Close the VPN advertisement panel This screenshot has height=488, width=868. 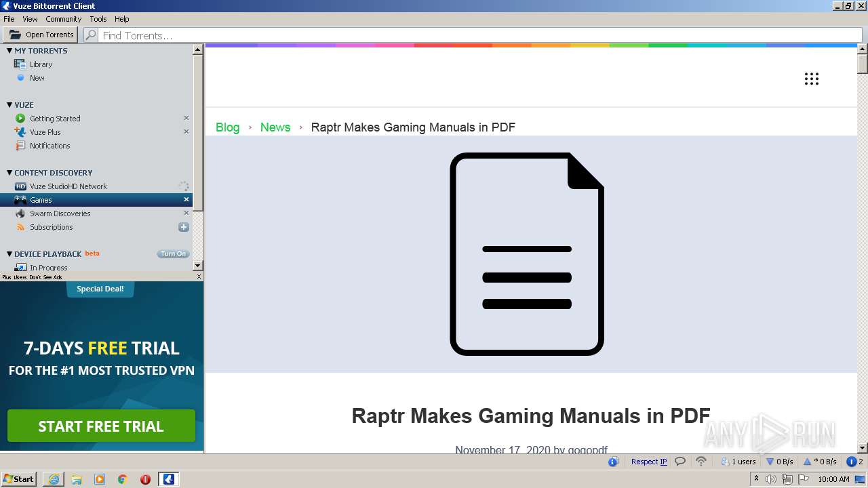tap(199, 277)
